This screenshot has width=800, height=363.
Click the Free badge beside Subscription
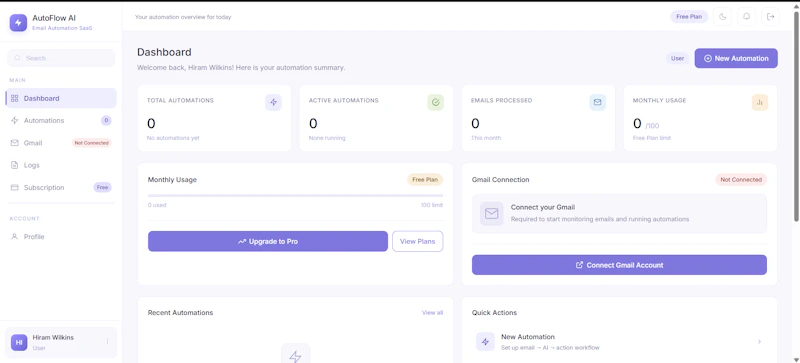(x=102, y=187)
